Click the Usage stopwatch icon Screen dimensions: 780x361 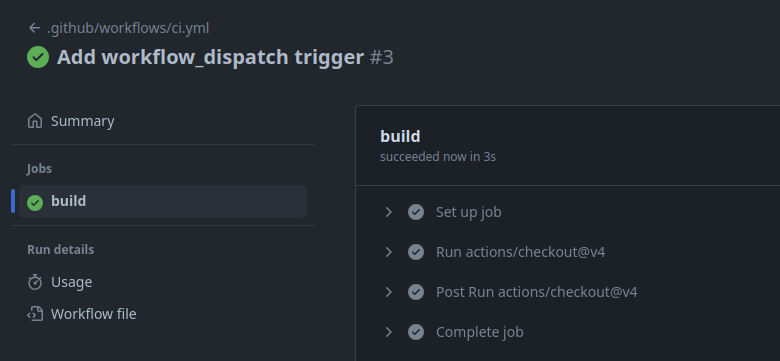pyautogui.click(x=35, y=282)
